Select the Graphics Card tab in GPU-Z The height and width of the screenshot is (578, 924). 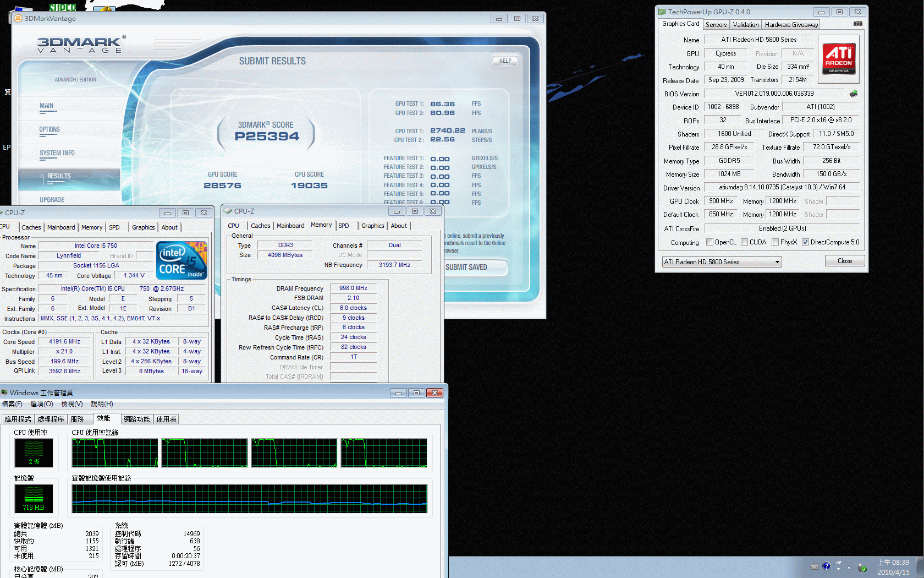click(680, 24)
